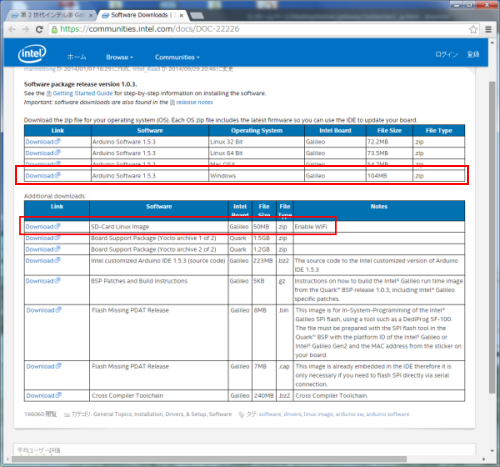The image size is (500, 467).
Task: Download Arduino Software for Windows
Action: pyautogui.click(x=43, y=176)
